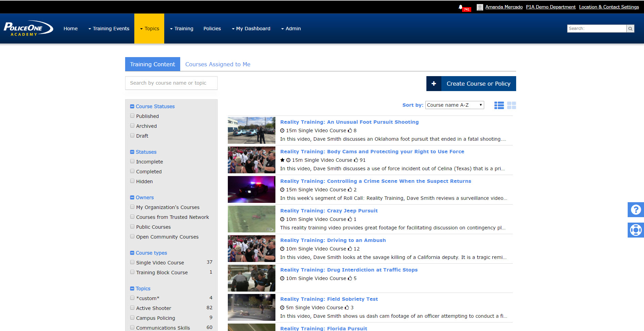Check the Single Video Course filter

(132, 262)
